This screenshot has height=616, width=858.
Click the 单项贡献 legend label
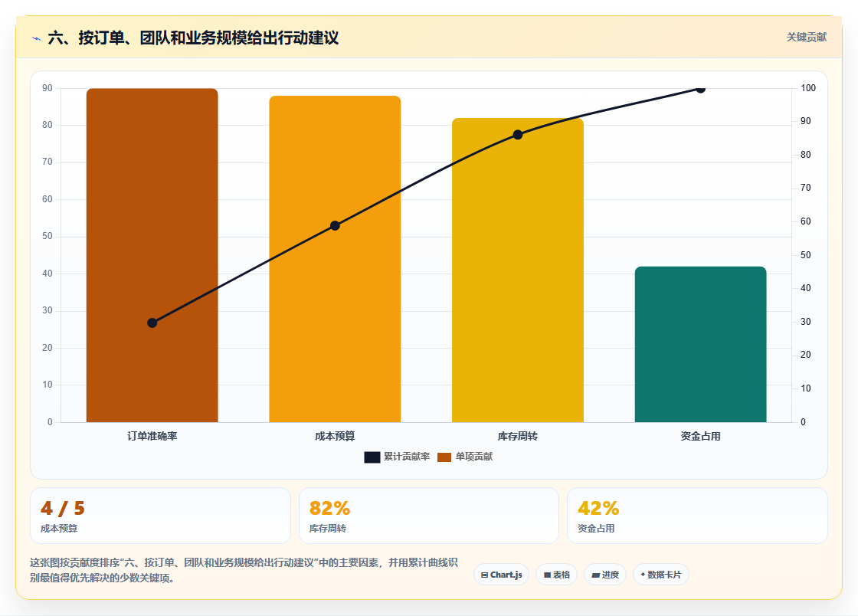[474, 457]
